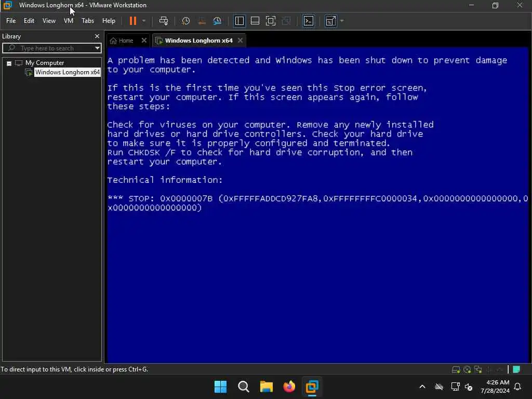Send Ctrl+Alt+Del to the virtual machine

pos(164,21)
